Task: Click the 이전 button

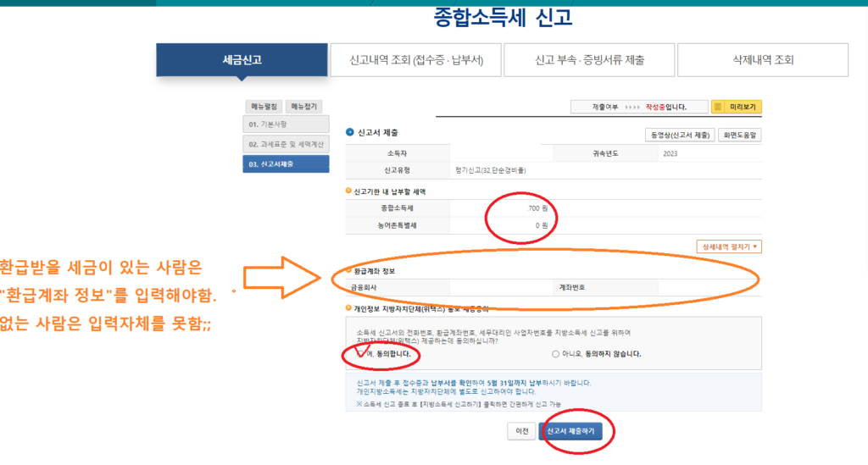Action: [521, 431]
